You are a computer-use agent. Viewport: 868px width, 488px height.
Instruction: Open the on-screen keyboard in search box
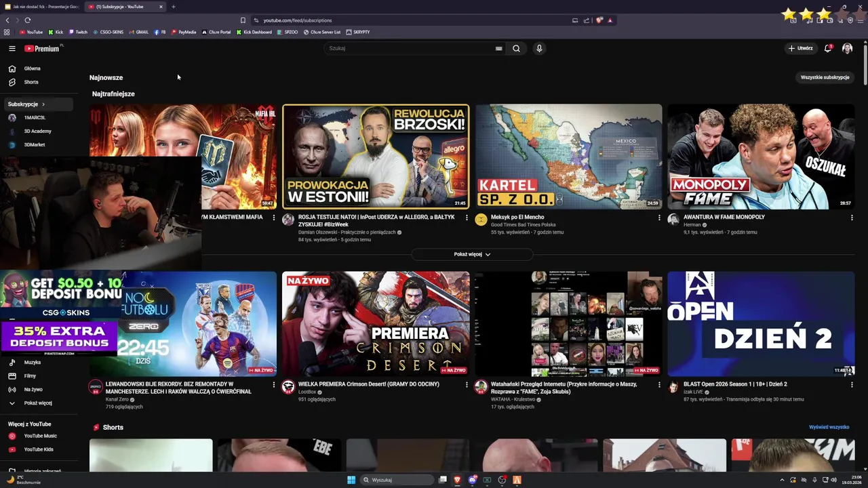tap(498, 48)
